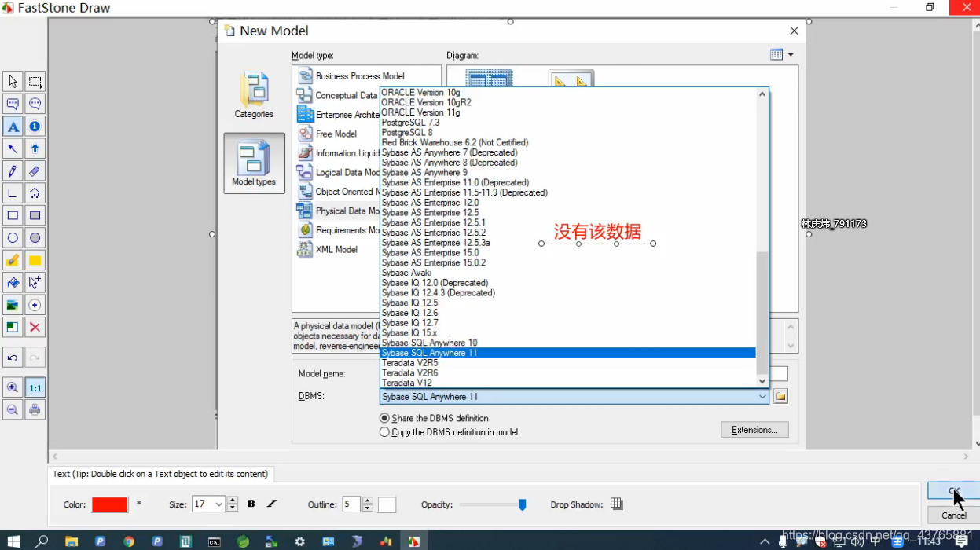Activate the yellow highlight rectangle tool
This screenshot has width=980, height=550.
[x=35, y=260]
